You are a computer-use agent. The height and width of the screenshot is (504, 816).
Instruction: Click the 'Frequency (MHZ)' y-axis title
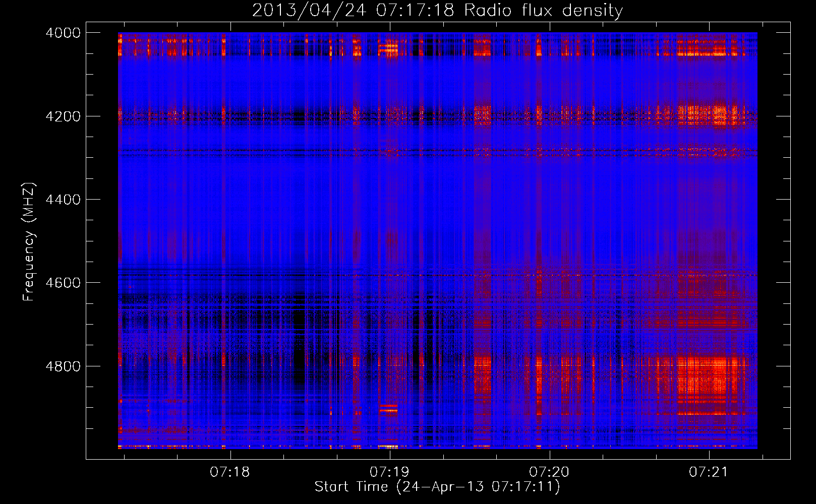pos(29,242)
